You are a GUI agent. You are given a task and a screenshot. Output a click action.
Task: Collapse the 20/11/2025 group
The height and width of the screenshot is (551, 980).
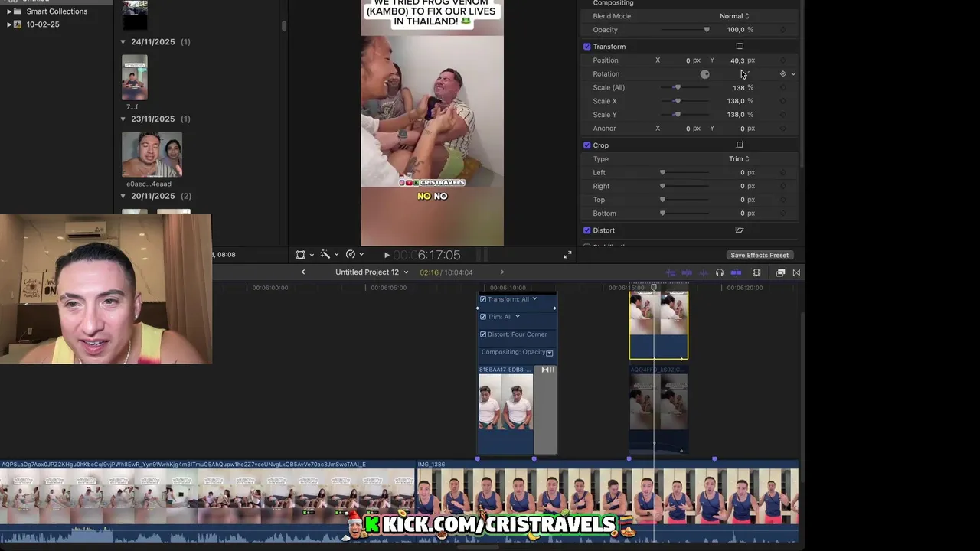click(x=123, y=197)
